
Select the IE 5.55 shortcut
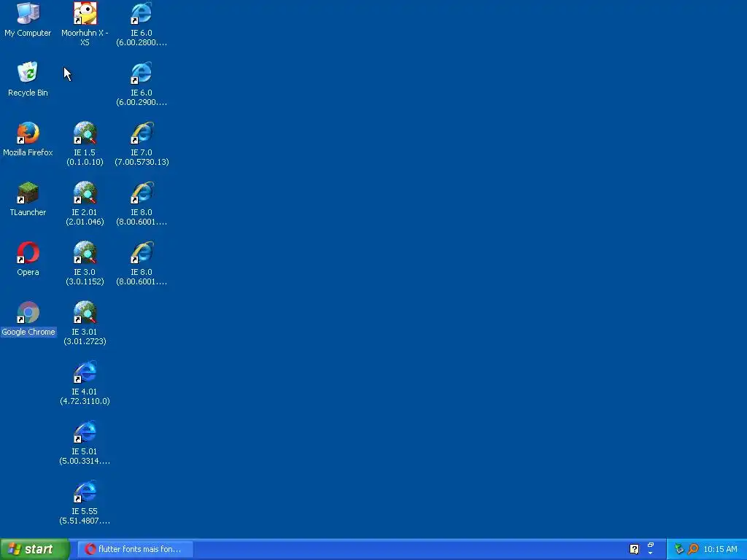(x=85, y=502)
